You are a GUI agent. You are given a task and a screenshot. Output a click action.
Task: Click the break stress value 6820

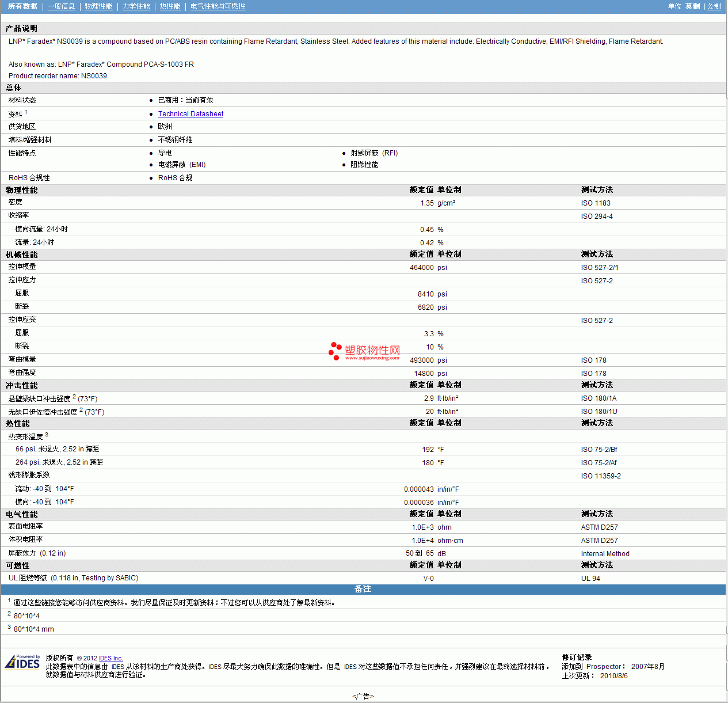coord(426,307)
